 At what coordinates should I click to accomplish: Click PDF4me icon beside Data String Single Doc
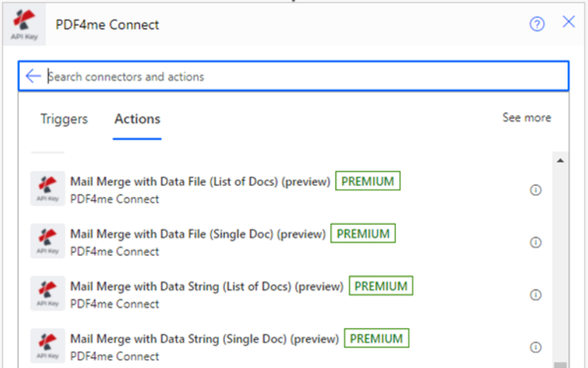click(48, 345)
